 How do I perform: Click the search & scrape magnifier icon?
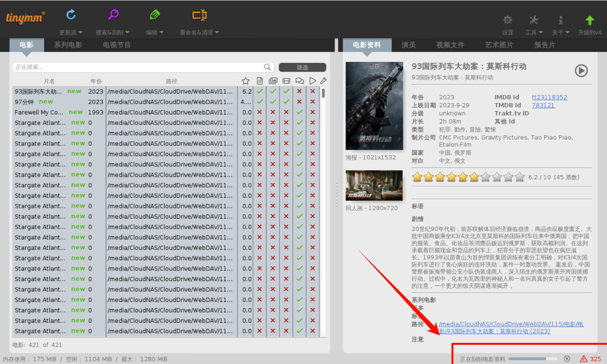113,15
